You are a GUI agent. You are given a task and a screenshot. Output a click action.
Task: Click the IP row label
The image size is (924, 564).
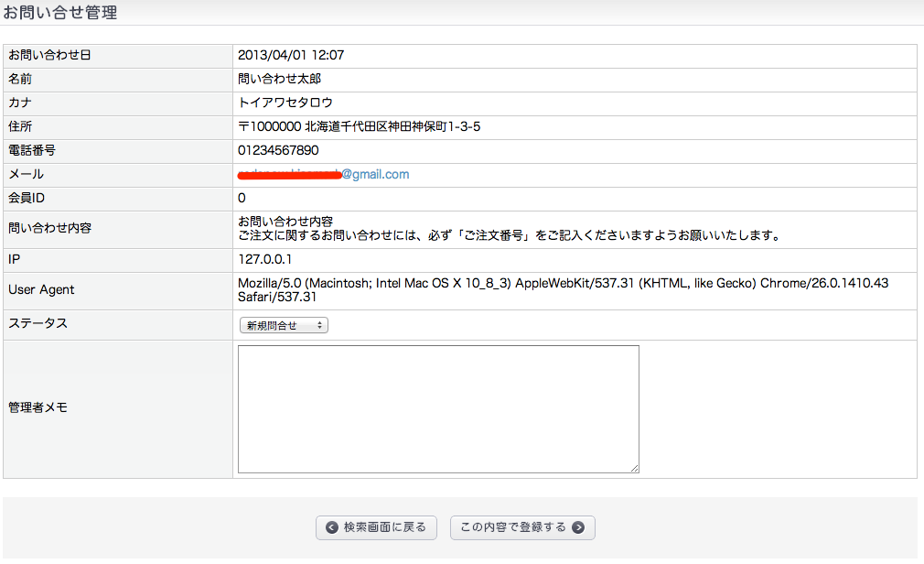[x=14, y=260]
